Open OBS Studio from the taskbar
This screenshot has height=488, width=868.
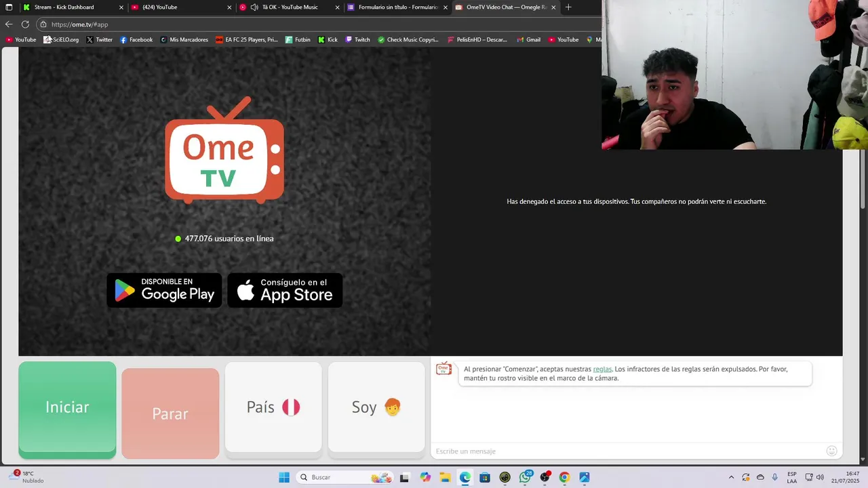(545, 477)
